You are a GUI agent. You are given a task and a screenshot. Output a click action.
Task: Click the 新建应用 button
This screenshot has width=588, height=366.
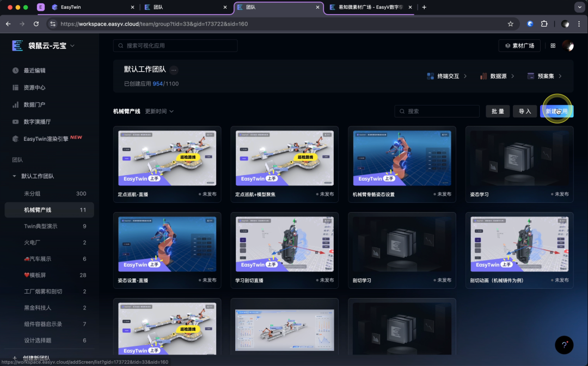pos(556,111)
